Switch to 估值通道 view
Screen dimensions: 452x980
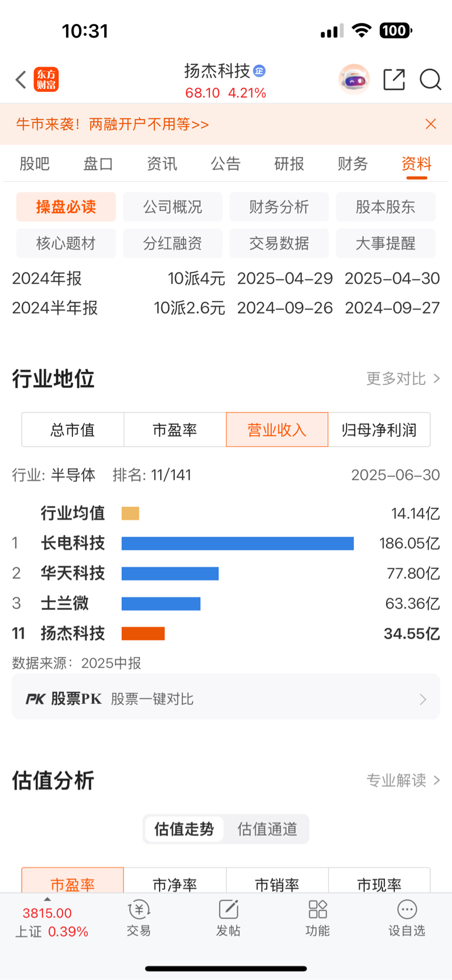pyautogui.click(x=267, y=829)
